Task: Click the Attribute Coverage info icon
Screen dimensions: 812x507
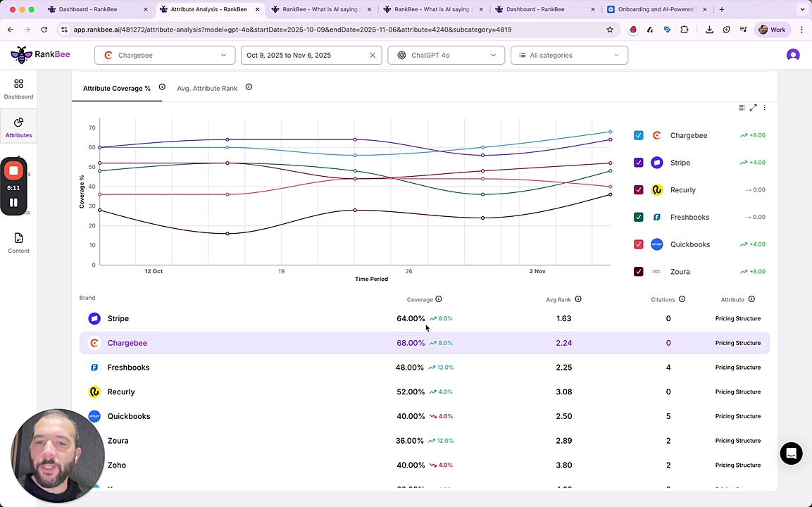Action: 162,87
